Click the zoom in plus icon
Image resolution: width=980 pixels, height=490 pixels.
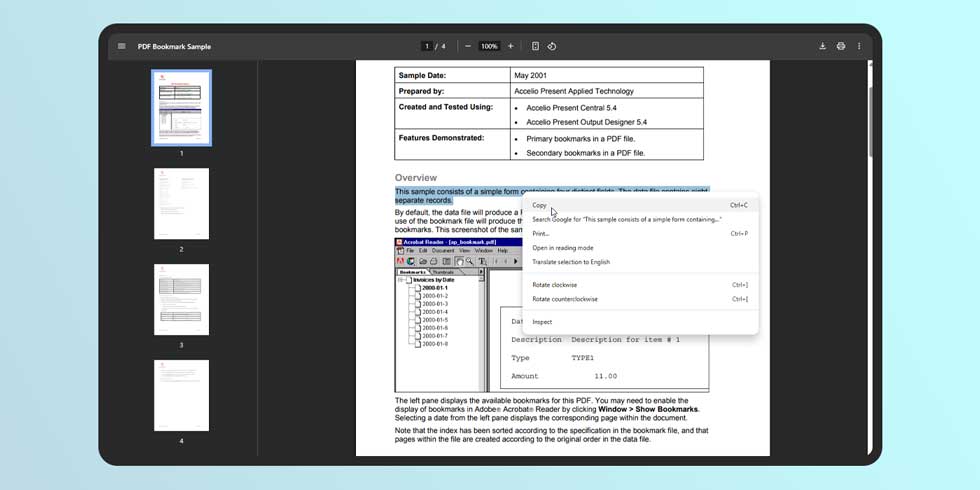coord(510,46)
